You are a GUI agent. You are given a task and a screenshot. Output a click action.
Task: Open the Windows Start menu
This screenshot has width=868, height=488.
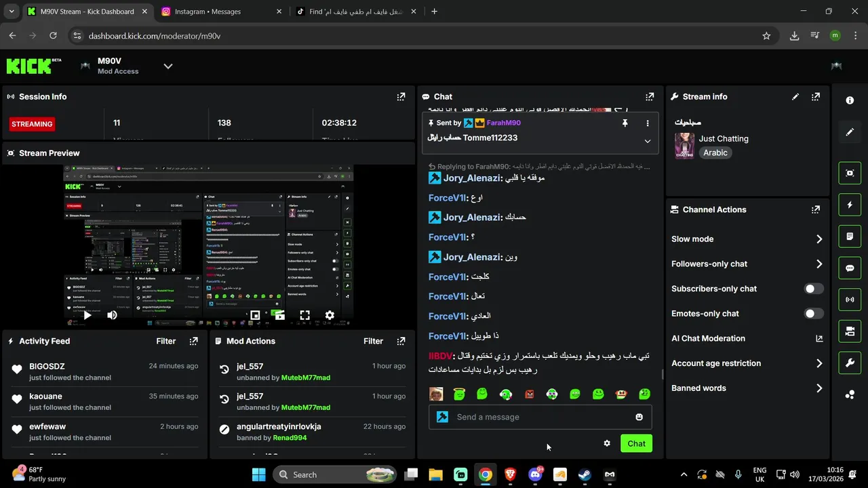(259, 475)
